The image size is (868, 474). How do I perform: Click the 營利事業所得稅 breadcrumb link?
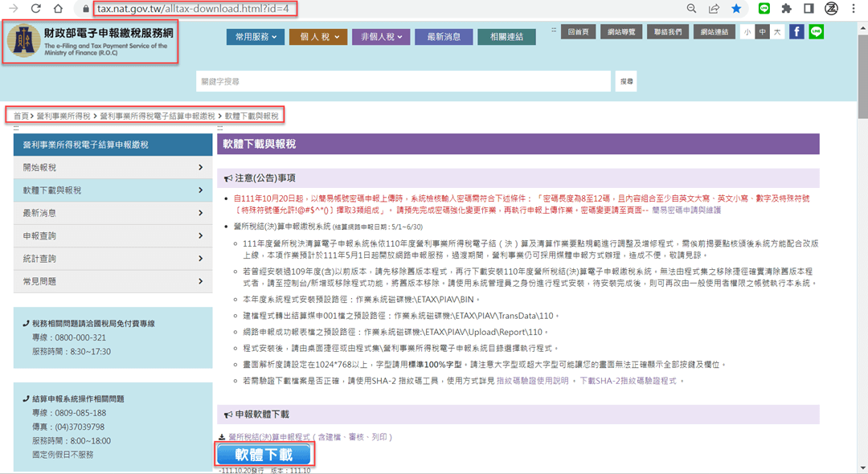(63, 116)
